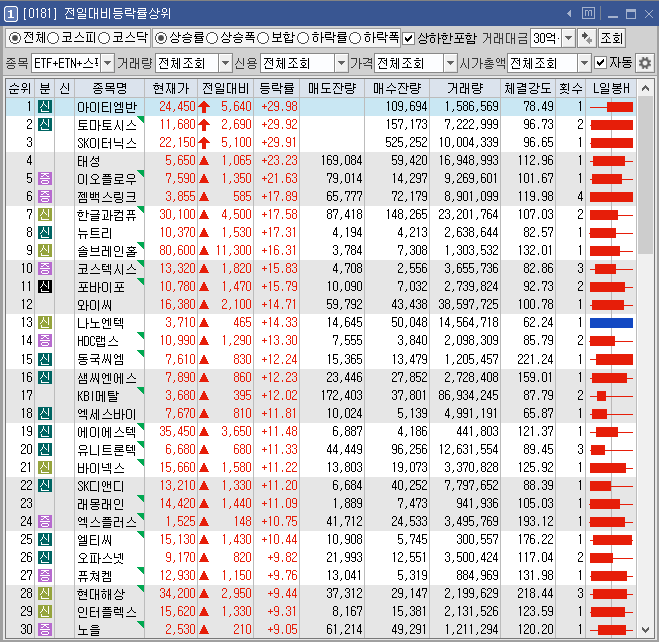Screen dimensions: 659x642
Task: Sort by 현재가 column header
Action: [x=171, y=88]
